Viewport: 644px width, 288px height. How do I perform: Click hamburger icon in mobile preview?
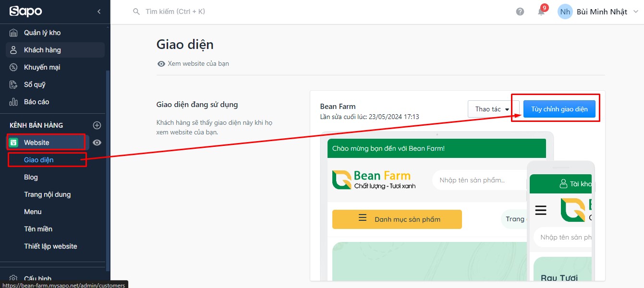pos(541,210)
